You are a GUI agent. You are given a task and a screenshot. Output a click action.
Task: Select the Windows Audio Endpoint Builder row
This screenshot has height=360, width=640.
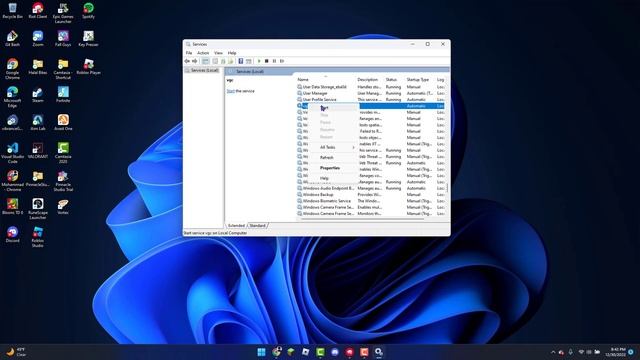[371, 188]
